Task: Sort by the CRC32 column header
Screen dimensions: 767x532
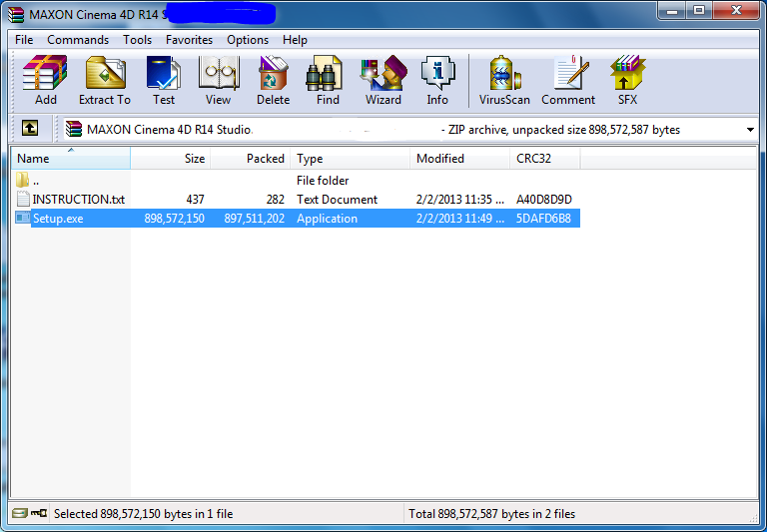Action: 545,159
